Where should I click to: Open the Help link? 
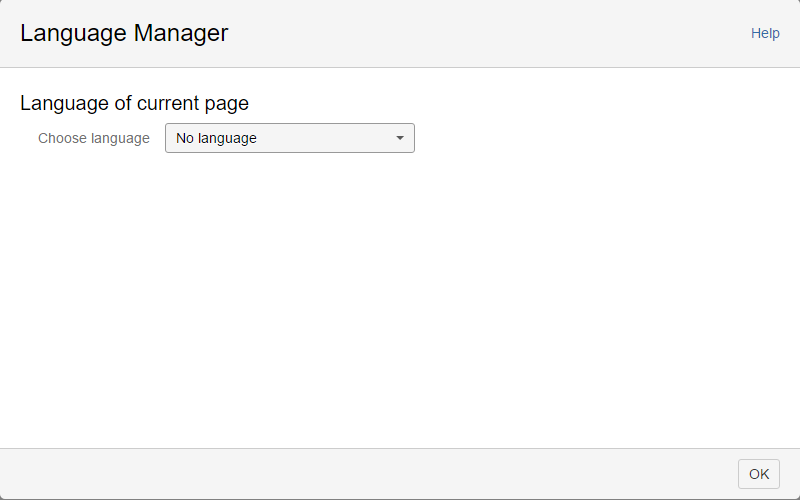(765, 33)
